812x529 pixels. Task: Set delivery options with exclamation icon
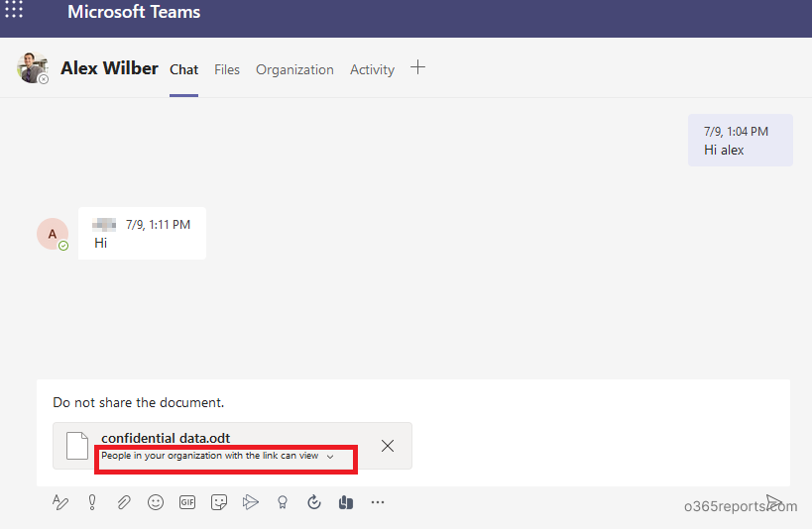[92, 502]
